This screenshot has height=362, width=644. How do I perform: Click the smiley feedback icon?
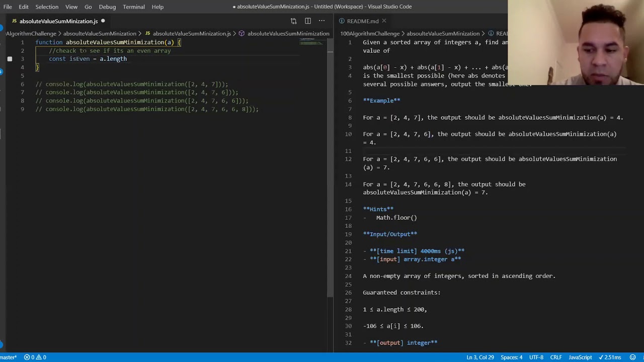633,357
